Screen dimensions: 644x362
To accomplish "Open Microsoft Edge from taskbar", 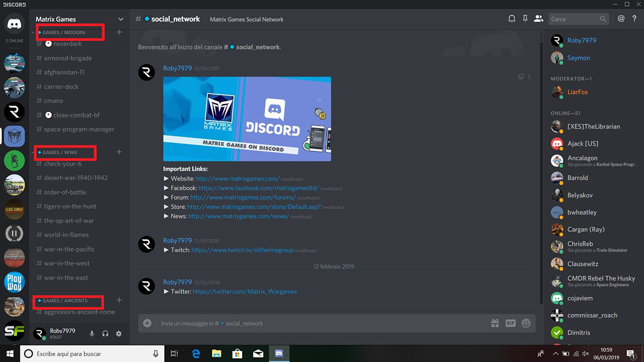I will (x=196, y=353).
